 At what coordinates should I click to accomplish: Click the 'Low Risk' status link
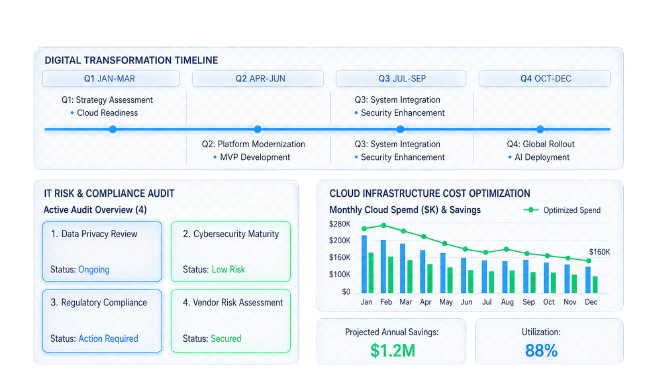coord(228,270)
